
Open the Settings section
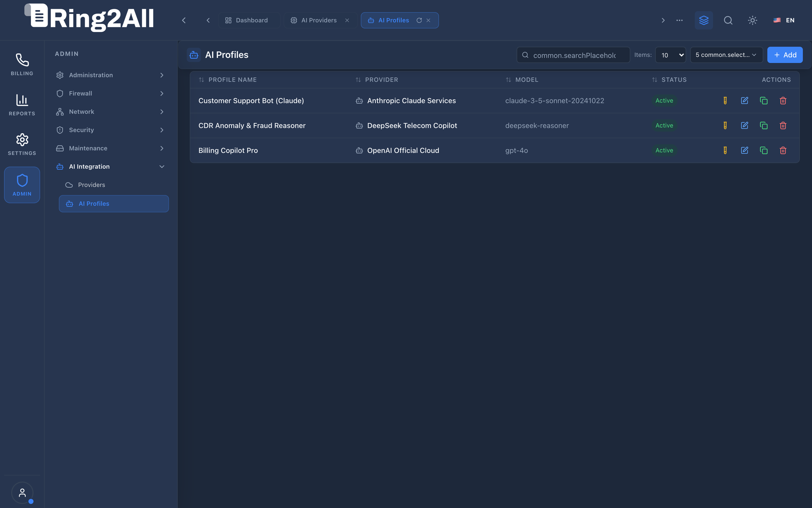click(x=22, y=145)
